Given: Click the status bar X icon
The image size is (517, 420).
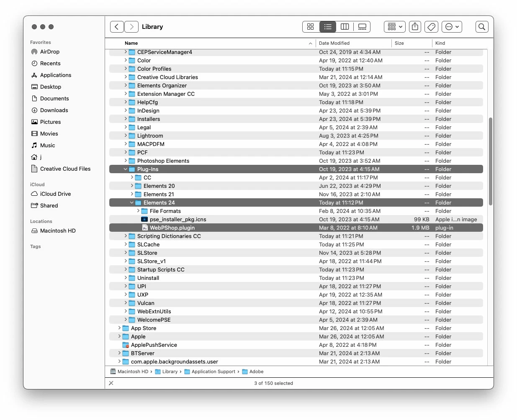Looking at the screenshot, I should tap(111, 383).
